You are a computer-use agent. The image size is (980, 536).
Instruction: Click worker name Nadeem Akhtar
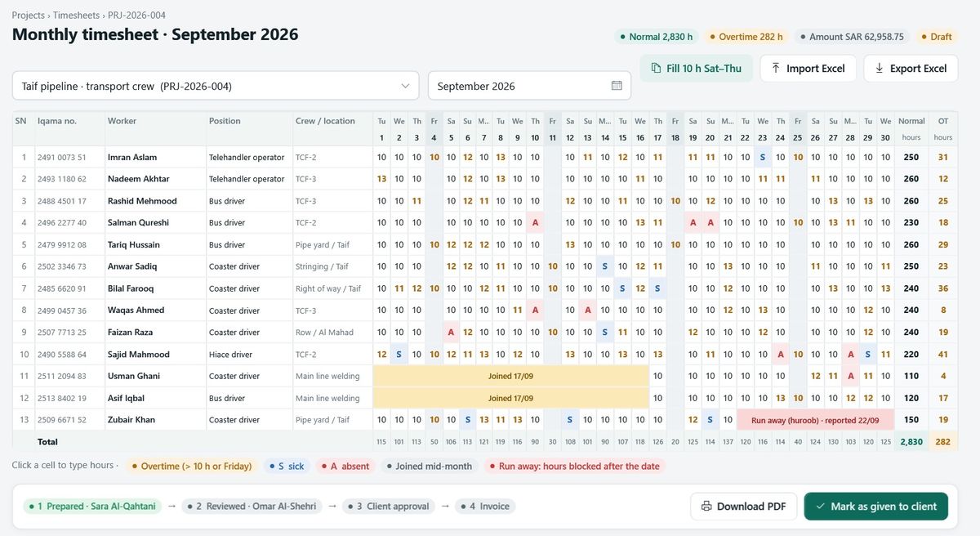pyautogui.click(x=139, y=179)
